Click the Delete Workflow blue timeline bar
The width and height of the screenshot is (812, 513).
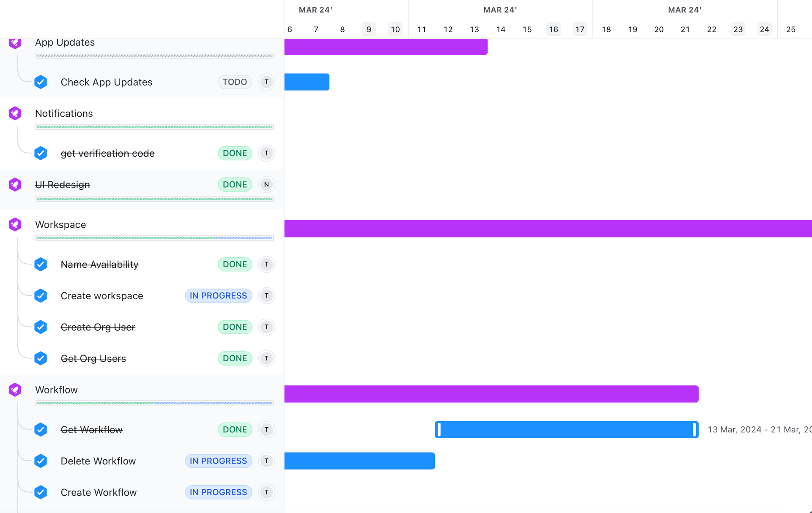pyautogui.click(x=359, y=461)
